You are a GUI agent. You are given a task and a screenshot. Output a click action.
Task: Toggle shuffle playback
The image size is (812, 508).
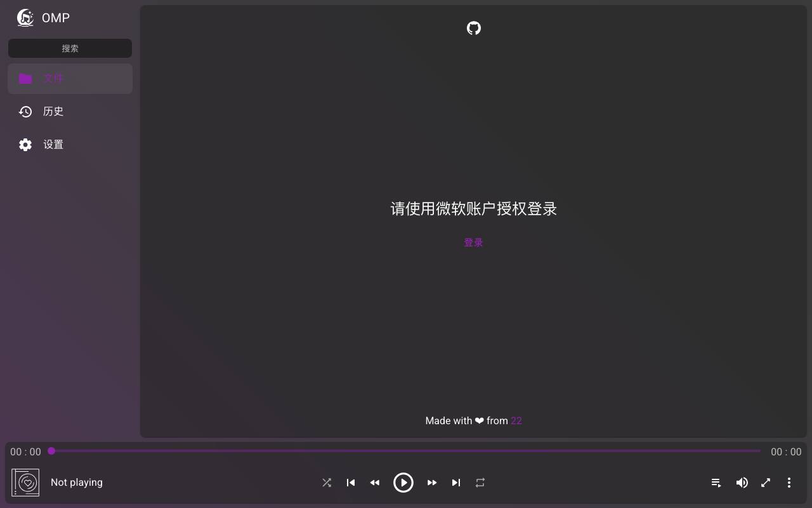(327, 483)
